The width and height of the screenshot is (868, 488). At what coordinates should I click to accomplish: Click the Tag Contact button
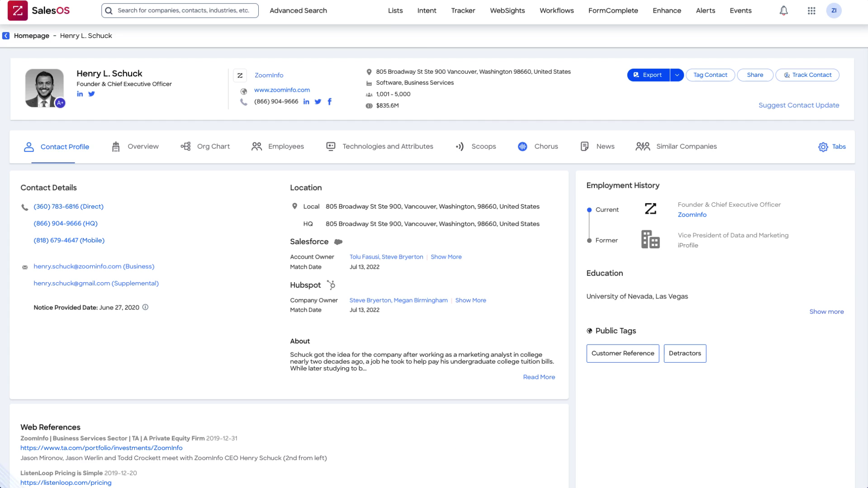point(710,75)
